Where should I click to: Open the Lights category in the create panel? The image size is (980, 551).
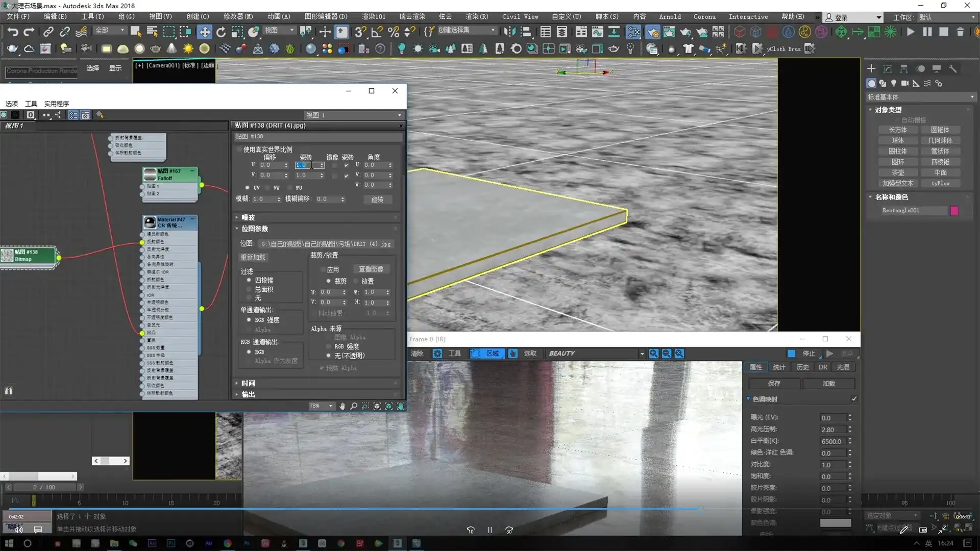pyautogui.click(x=894, y=83)
